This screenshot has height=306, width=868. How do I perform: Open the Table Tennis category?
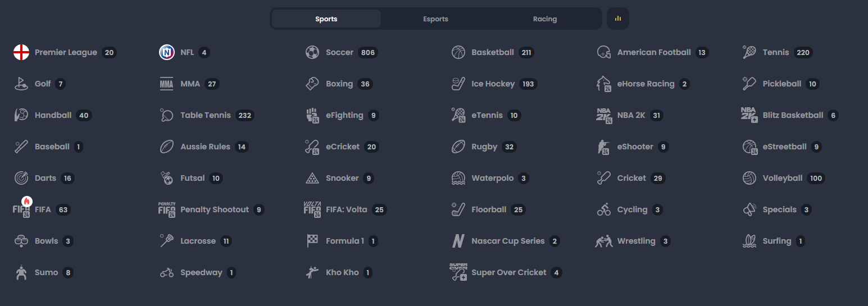pyautogui.click(x=207, y=115)
